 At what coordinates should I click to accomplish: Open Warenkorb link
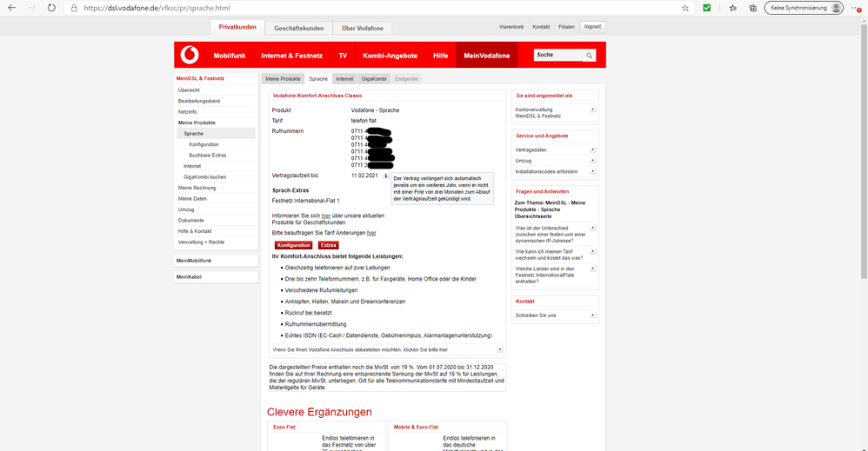(511, 27)
